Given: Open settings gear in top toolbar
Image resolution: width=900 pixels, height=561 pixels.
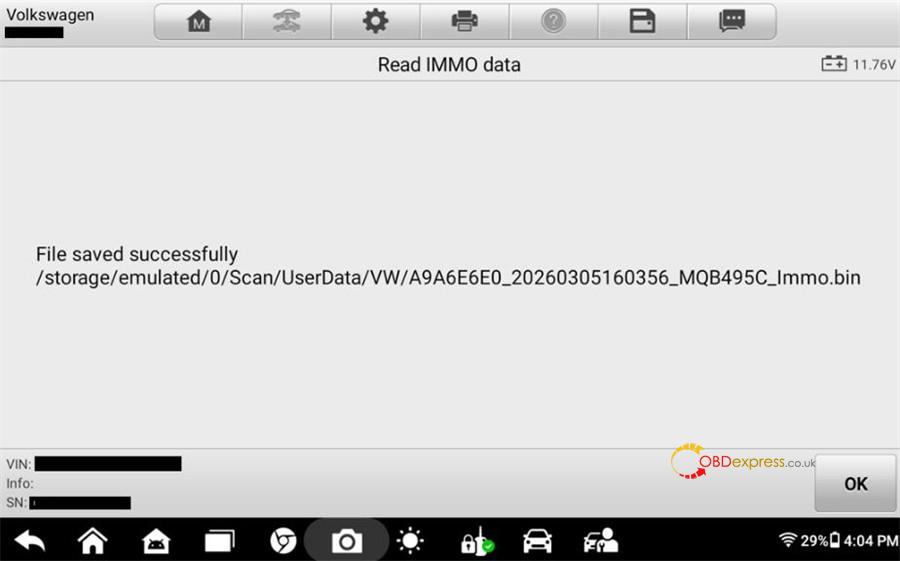Looking at the screenshot, I should 375,22.
